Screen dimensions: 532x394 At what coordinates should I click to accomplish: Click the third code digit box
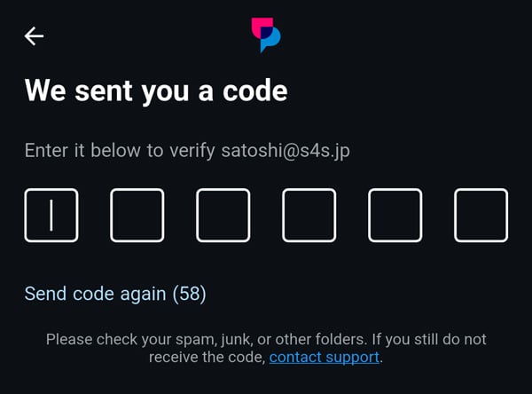(223, 215)
